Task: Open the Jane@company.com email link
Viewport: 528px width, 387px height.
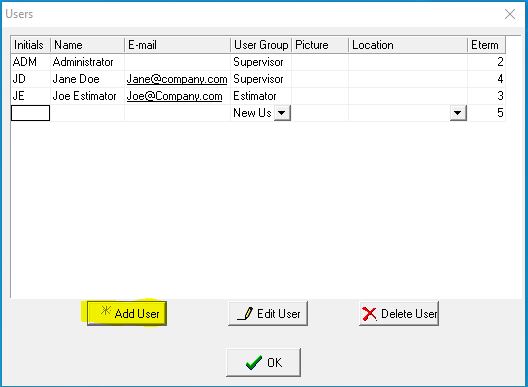Action: (177, 79)
